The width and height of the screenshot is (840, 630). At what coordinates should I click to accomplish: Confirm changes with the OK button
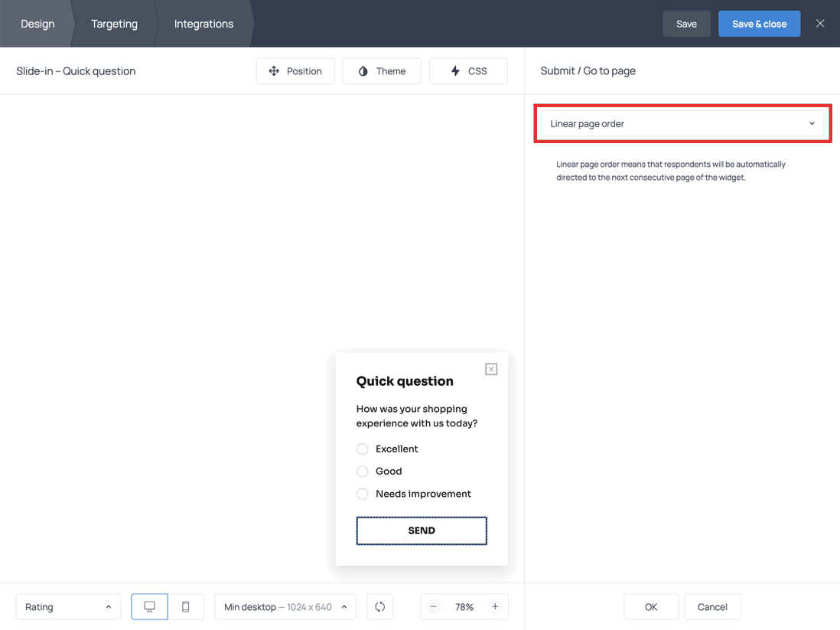(x=650, y=606)
